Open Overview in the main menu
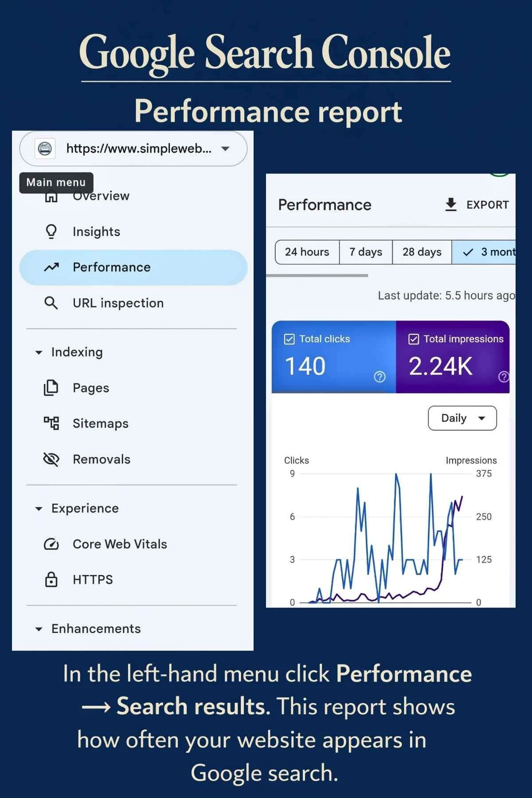Viewport: 532px width, 798px height. [x=101, y=196]
